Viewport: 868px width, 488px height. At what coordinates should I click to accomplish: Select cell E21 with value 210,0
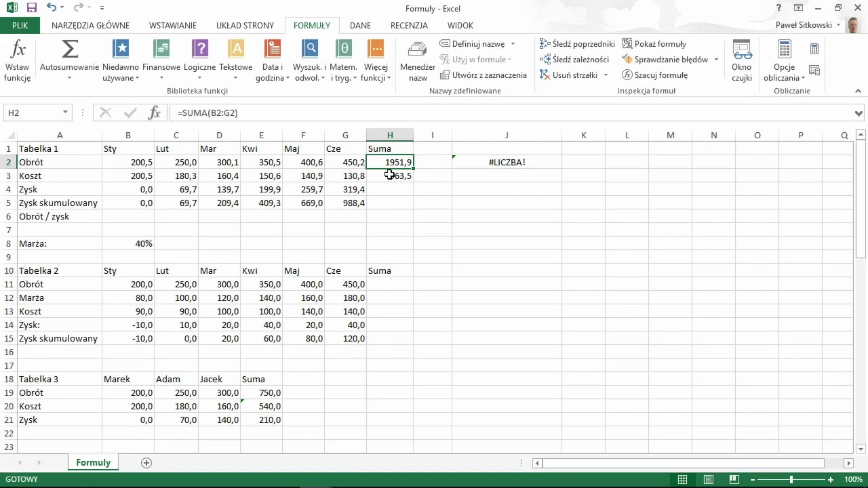coord(261,420)
